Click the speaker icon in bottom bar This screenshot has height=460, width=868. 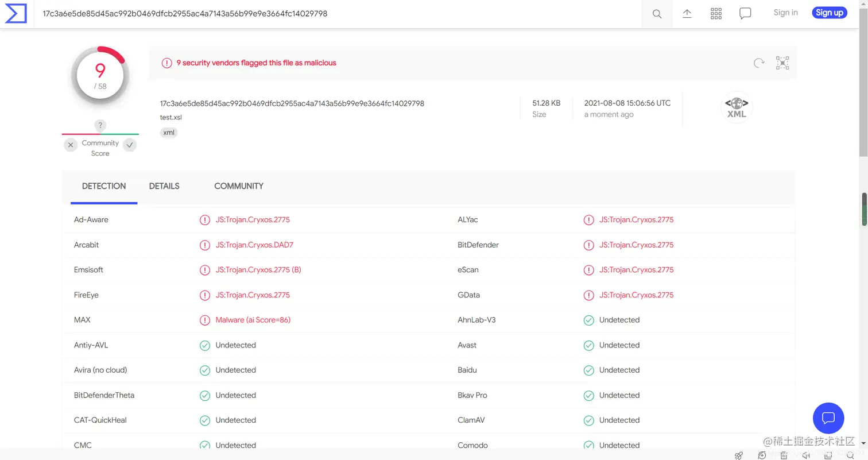(x=806, y=455)
